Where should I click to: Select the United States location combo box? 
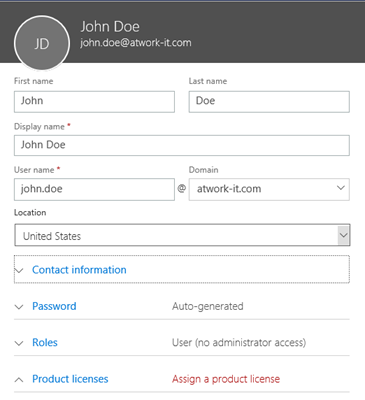[x=182, y=235]
